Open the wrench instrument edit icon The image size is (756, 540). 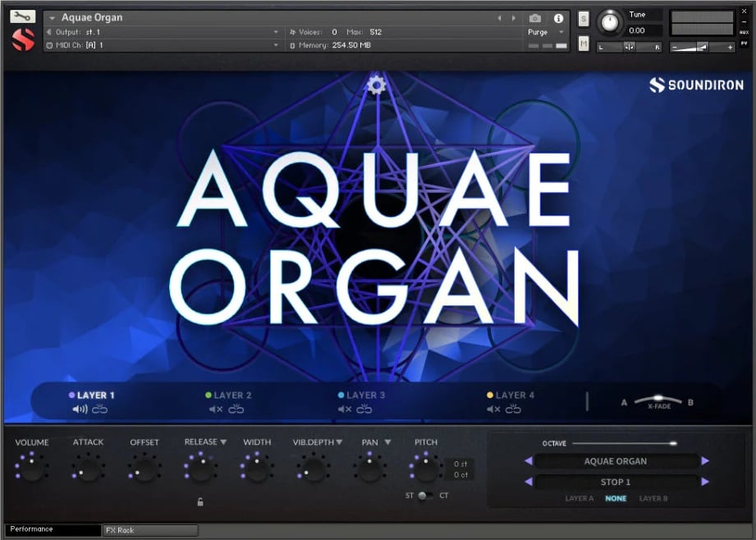pos(22,17)
